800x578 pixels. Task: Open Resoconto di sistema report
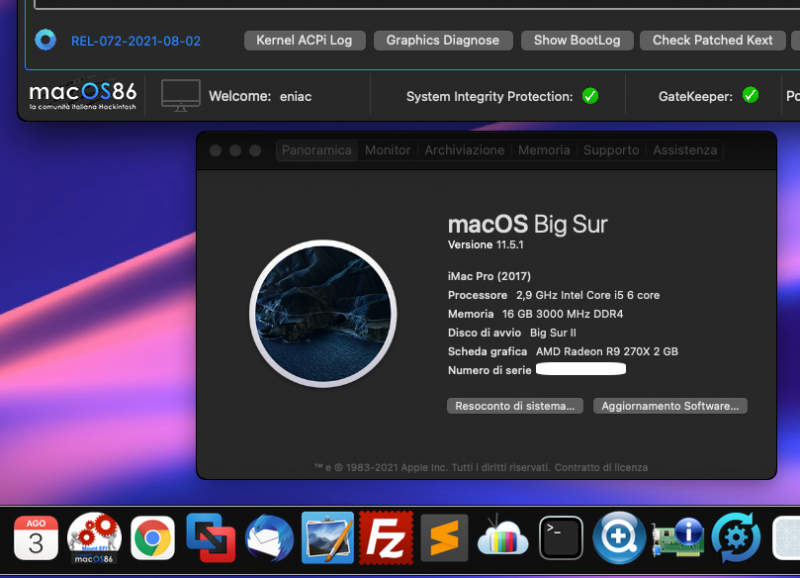[x=515, y=406]
